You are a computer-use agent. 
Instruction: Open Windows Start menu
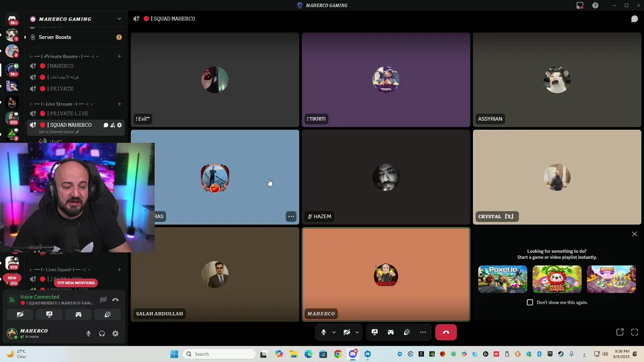click(174, 354)
